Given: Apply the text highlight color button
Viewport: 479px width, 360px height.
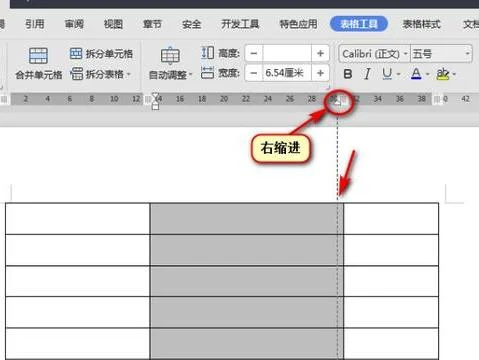Looking at the screenshot, I should tap(443, 74).
